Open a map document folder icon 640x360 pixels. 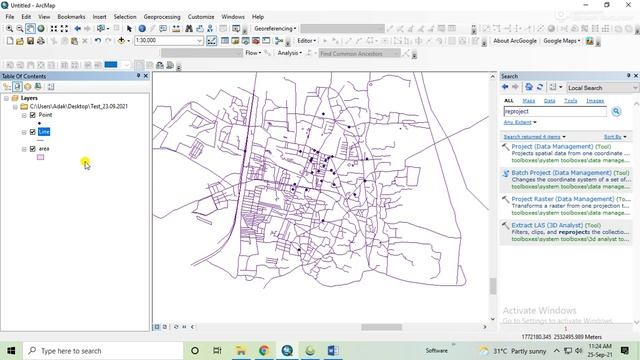click(20, 41)
